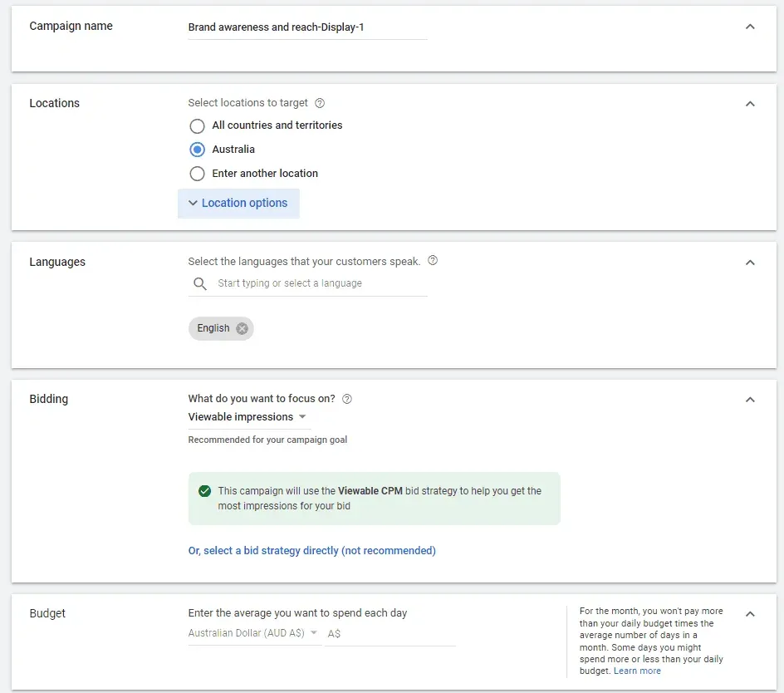Click the A$ daily budget amount field

pos(390,634)
